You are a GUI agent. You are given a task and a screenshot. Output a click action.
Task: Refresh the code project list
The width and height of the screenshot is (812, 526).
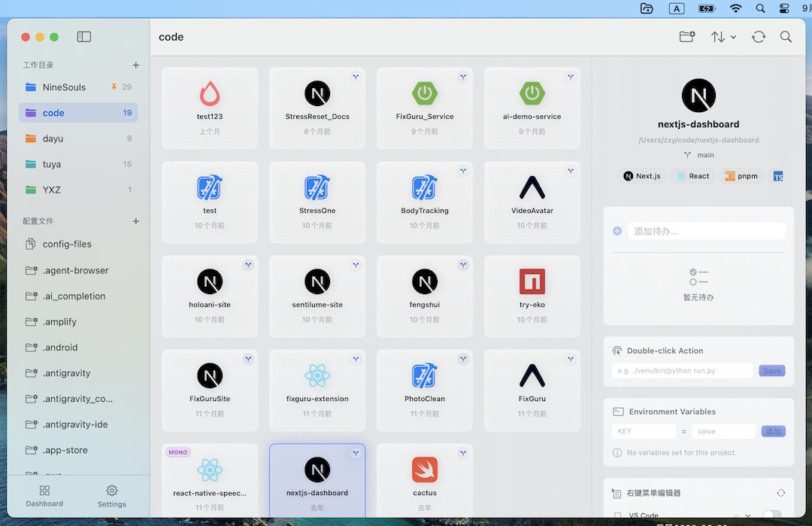(759, 37)
